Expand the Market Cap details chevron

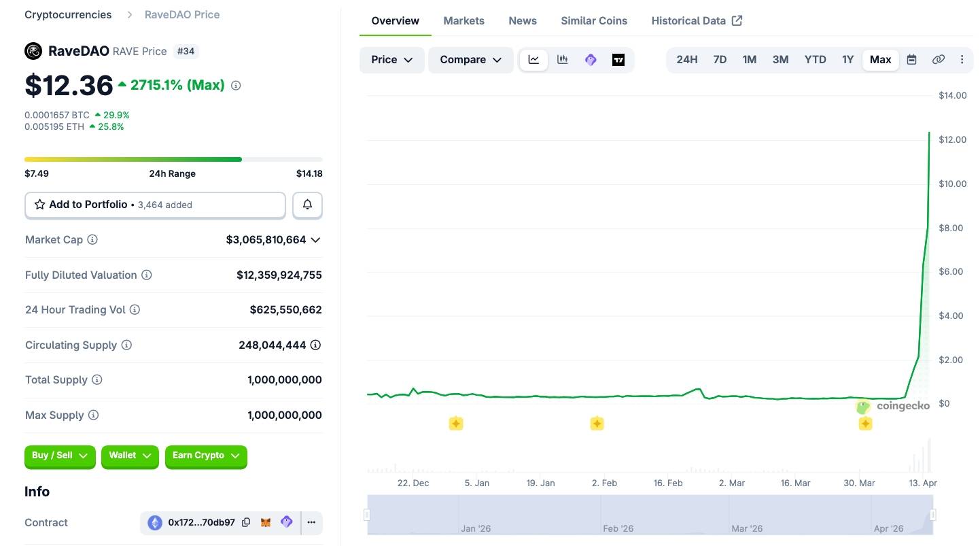(x=315, y=239)
